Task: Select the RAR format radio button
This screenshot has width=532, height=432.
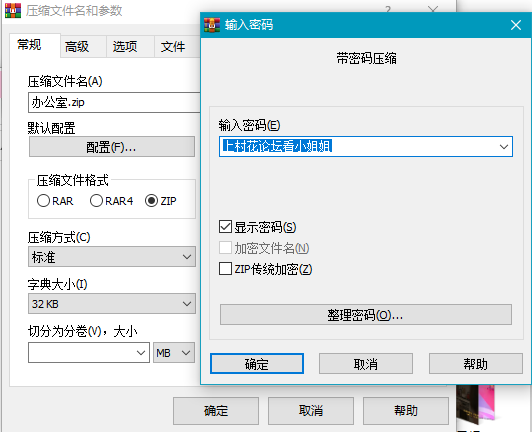Action: click(43, 201)
